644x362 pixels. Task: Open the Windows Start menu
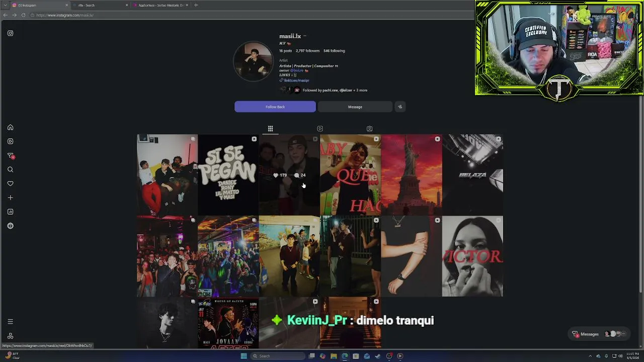[244, 356]
